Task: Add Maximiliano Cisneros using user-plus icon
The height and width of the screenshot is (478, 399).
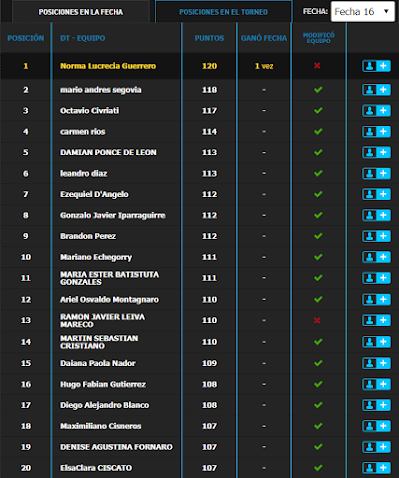Action: pos(376,426)
